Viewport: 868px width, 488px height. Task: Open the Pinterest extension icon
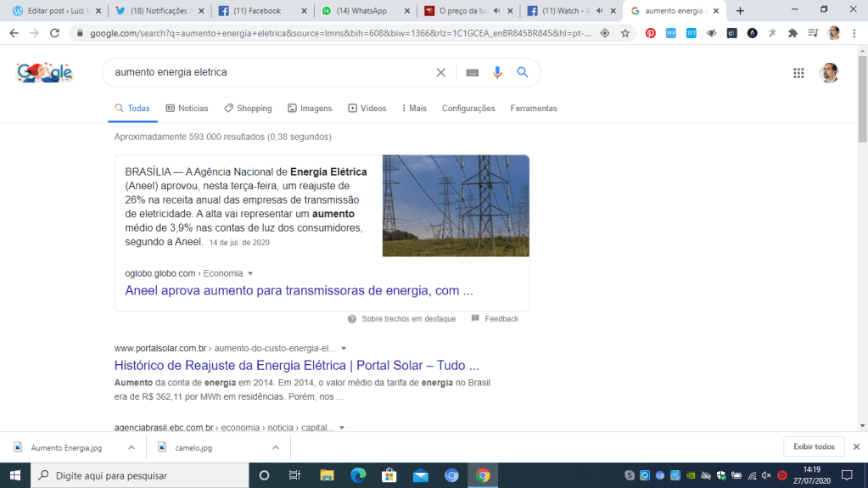[x=650, y=33]
